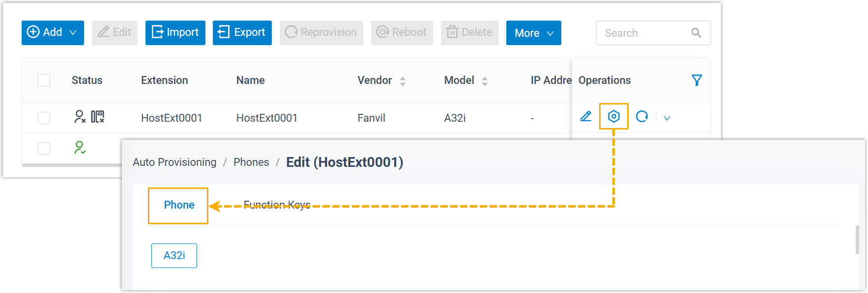868x293 pixels.
Task: Tick the checkbox for HostExt0001 row
Action: coord(44,118)
